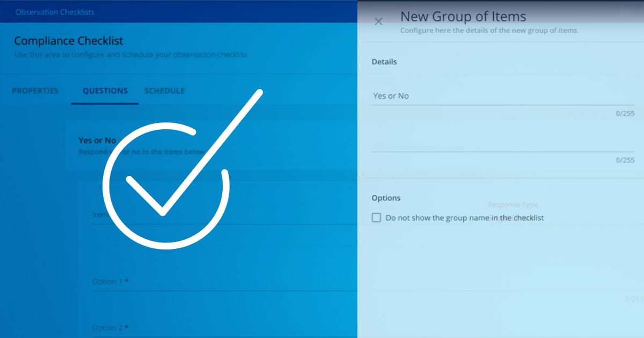Image resolution: width=644 pixels, height=338 pixels.
Task: Click the 'Options' section label
Action: click(386, 198)
